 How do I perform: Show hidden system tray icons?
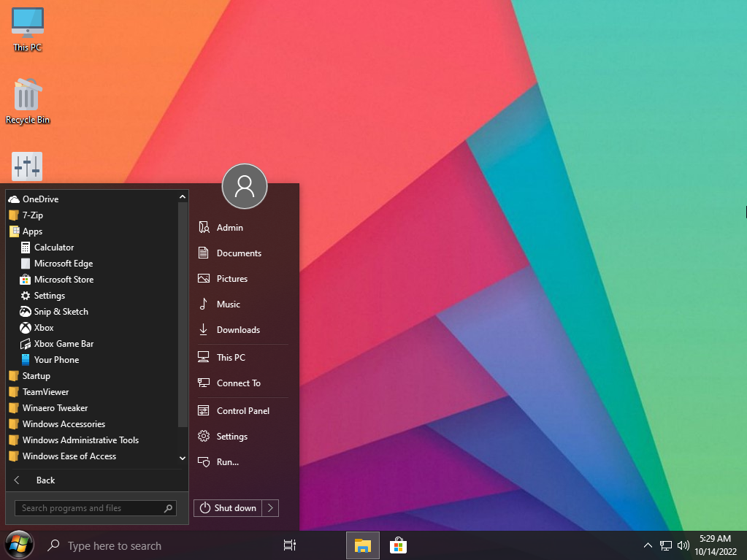point(648,545)
